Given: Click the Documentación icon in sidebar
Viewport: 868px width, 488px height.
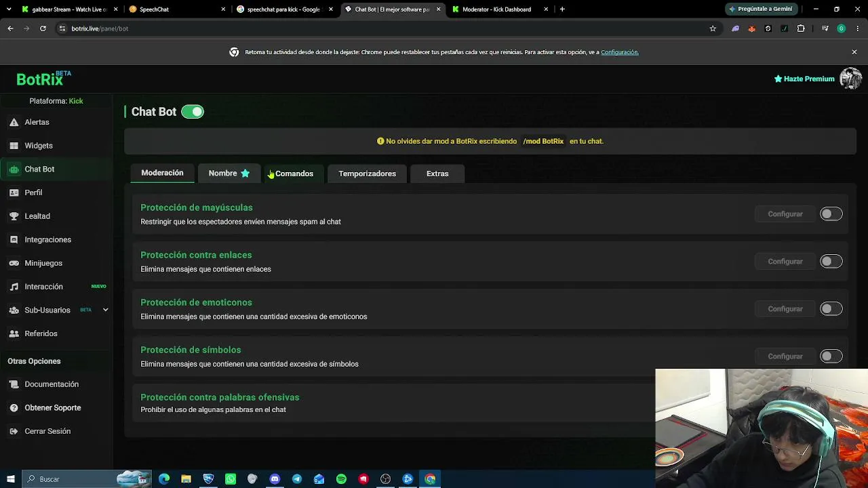Looking at the screenshot, I should (14, 384).
